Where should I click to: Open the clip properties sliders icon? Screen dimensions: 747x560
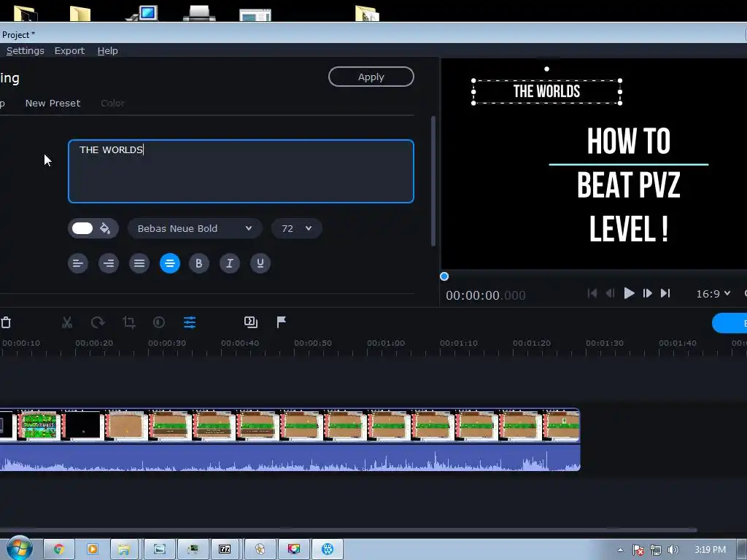coord(190,322)
